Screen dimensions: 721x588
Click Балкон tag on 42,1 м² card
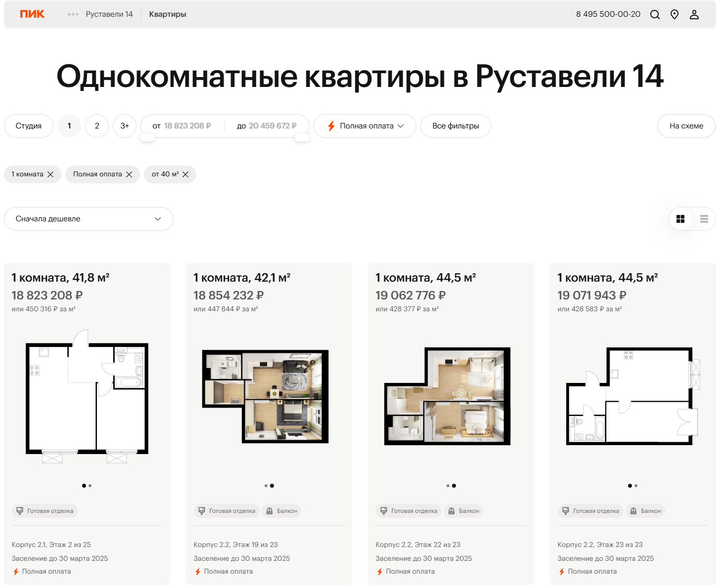click(x=281, y=511)
